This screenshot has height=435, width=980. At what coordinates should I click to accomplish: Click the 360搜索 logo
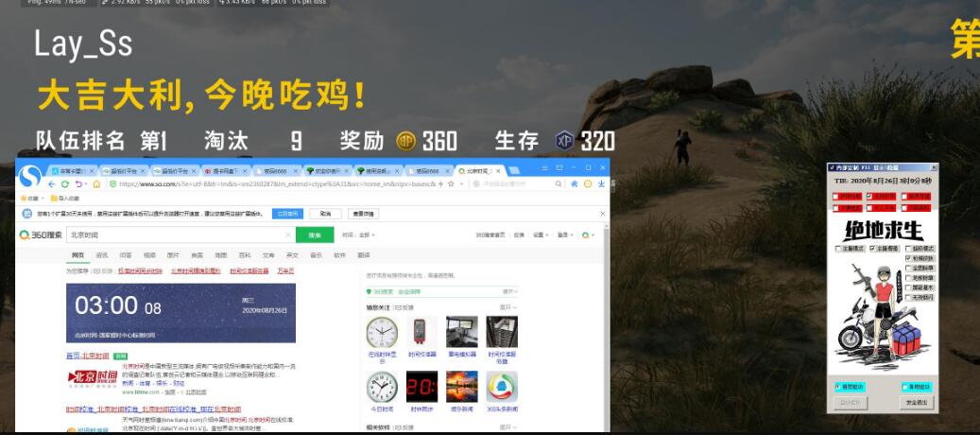pyautogui.click(x=41, y=235)
